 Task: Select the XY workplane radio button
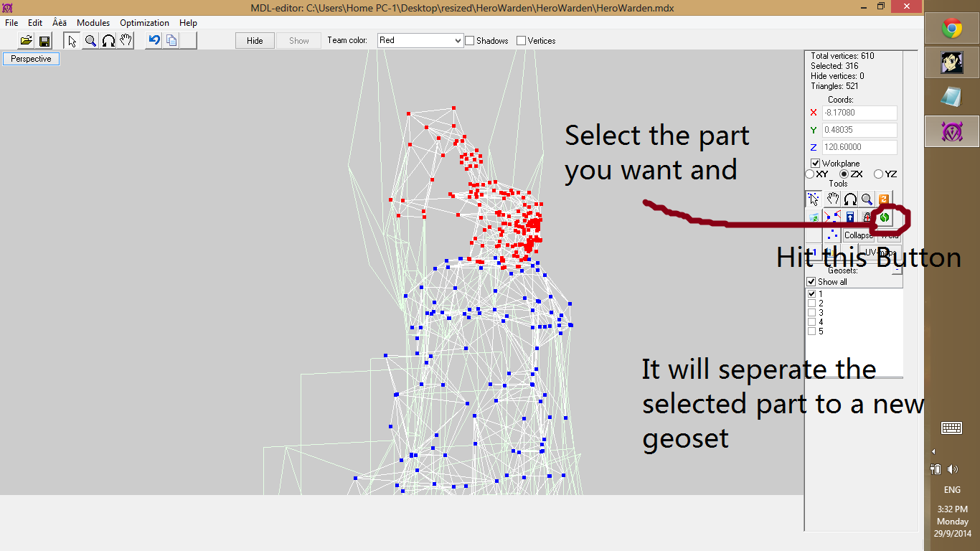pos(810,174)
